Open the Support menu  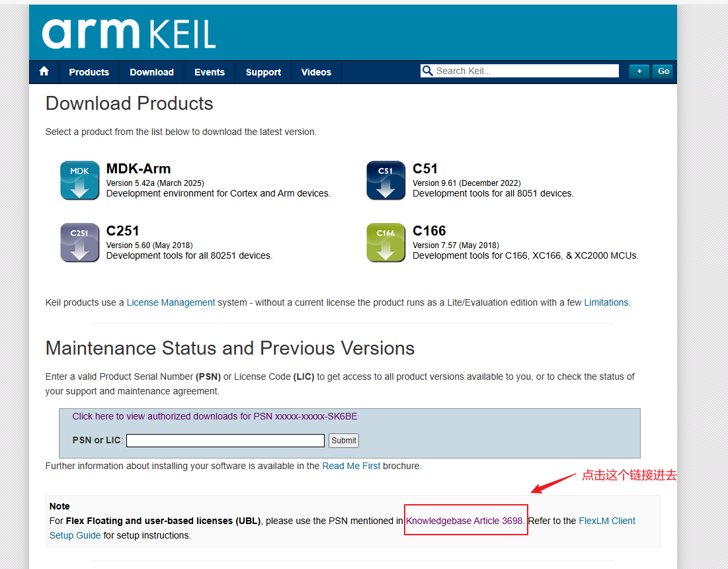tap(263, 72)
